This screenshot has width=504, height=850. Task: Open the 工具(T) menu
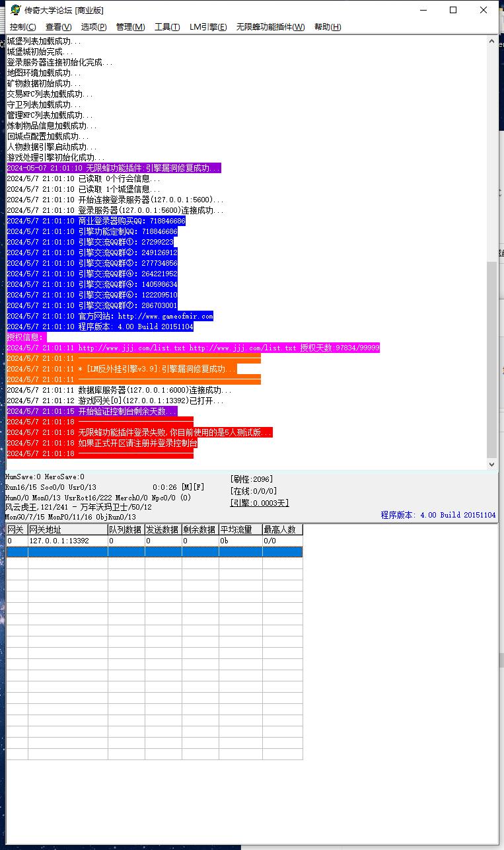[x=167, y=27]
